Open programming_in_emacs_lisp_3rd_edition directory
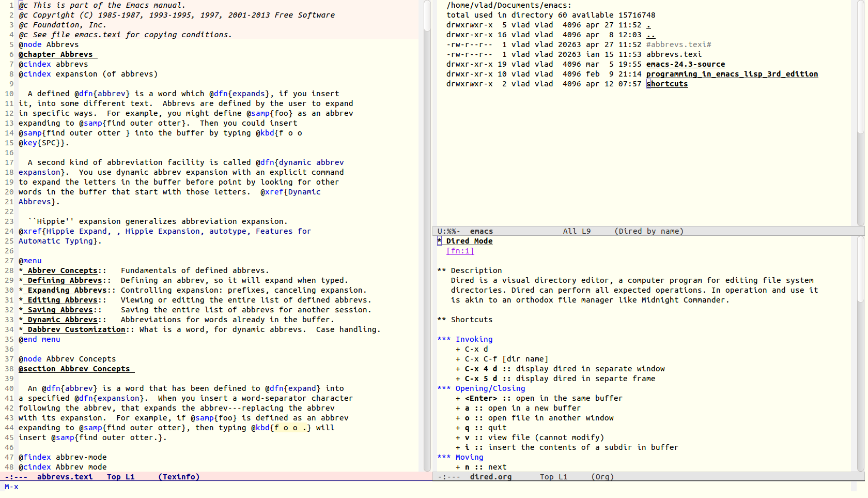Viewport: 868px width, 498px height. [732, 74]
